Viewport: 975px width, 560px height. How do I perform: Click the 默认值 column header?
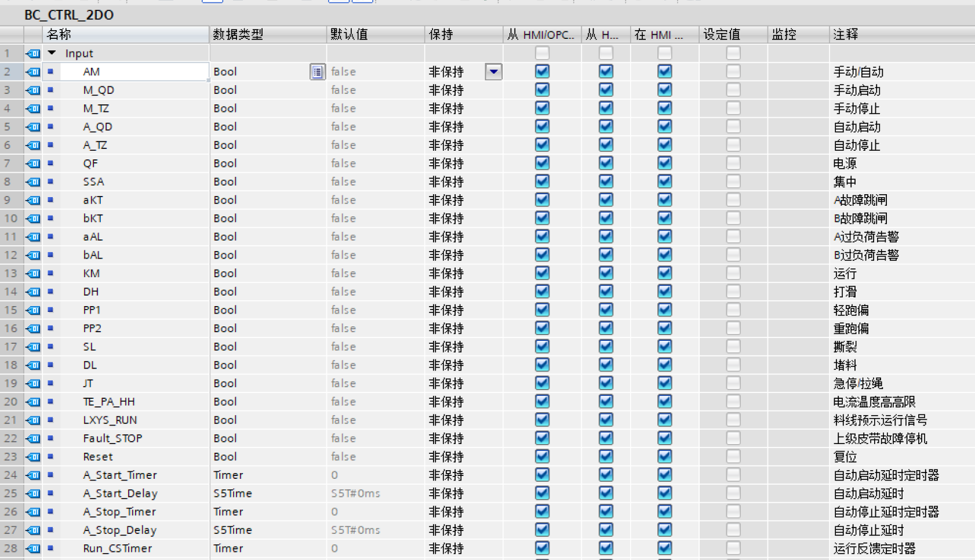click(376, 35)
